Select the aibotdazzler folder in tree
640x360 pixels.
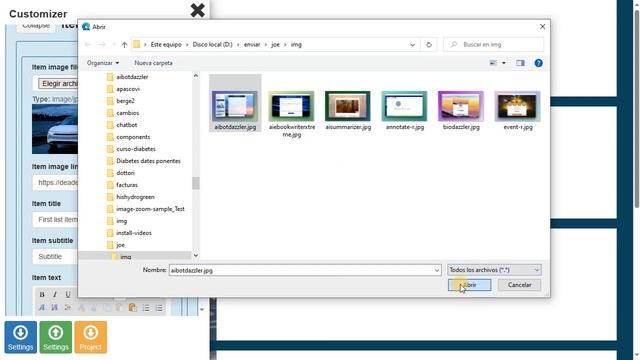click(x=132, y=77)
